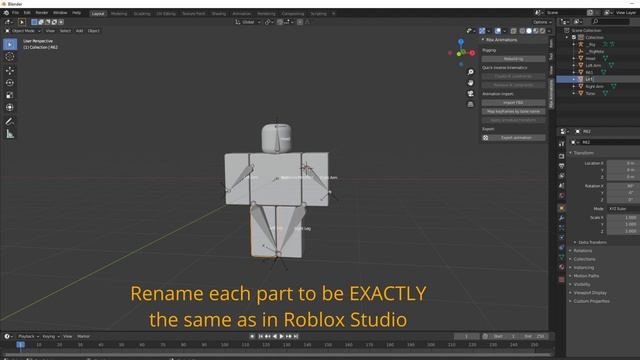640x360 pixels.
Task: Click the Export animation button
Action: point(513,138)
